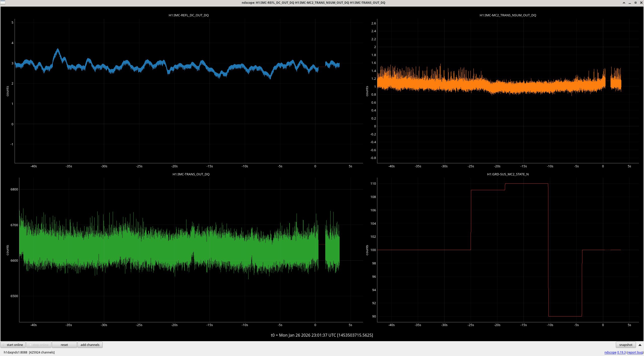Click the counts axis label of green plot
The width and height of the screenshot is (644, 356).
pyautogui.click(x=8, y=250)
